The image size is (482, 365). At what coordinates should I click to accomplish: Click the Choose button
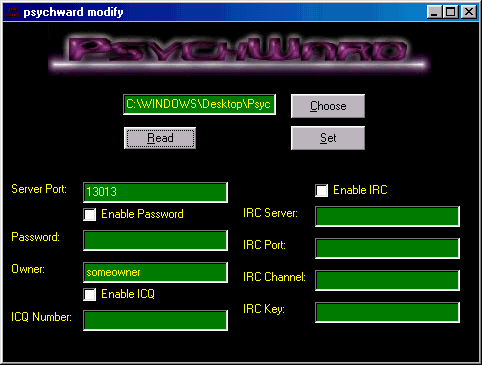pyautogui.click(x=328, y=106)
